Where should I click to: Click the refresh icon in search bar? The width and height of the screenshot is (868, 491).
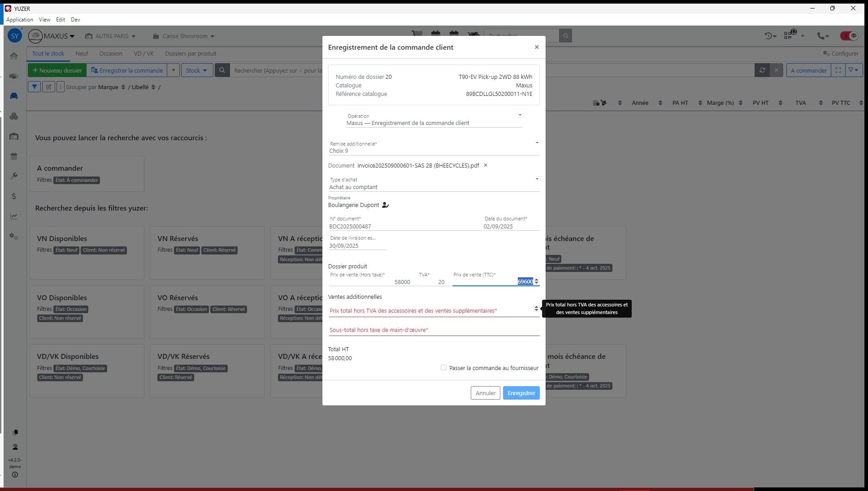pos(762,70)
